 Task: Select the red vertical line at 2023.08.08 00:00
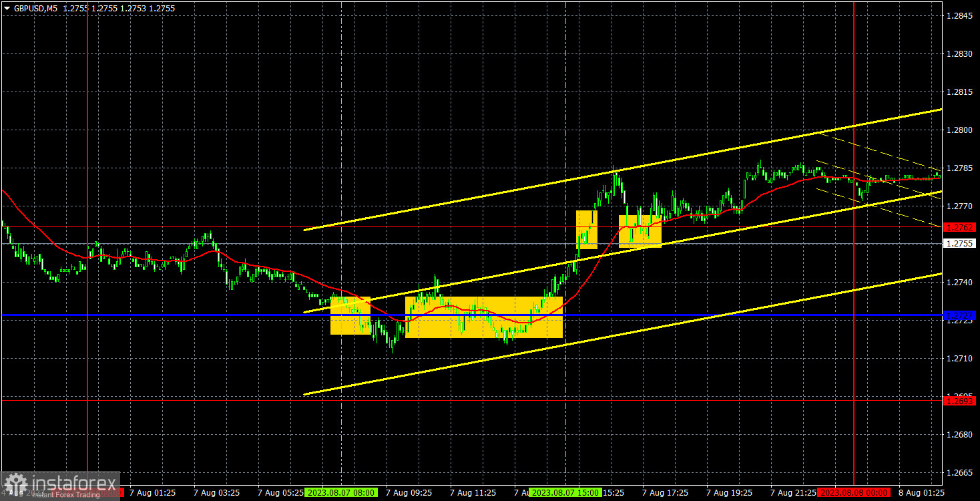click(x=854, y=244)
